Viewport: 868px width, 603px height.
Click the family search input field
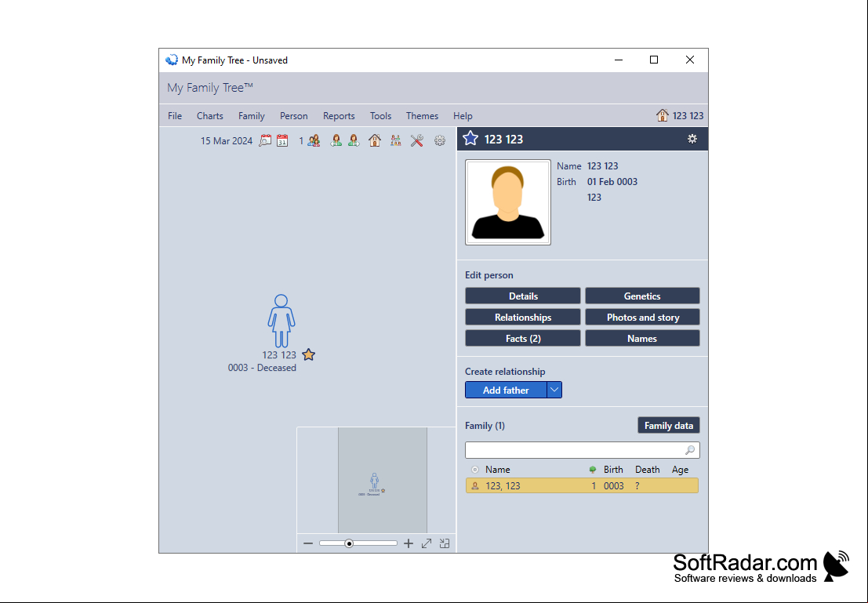pyautogui.click(x=583, y=450)
